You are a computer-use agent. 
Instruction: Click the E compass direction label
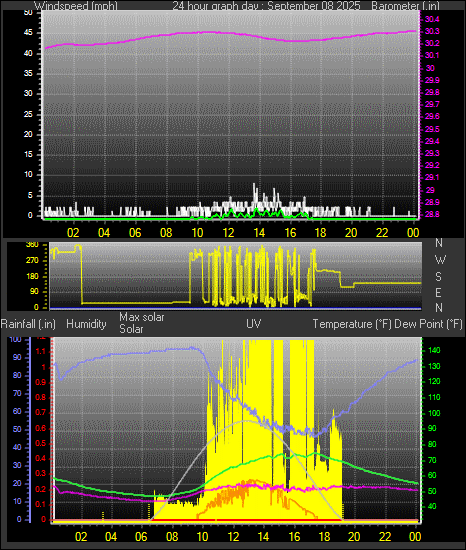pos(438,292)
